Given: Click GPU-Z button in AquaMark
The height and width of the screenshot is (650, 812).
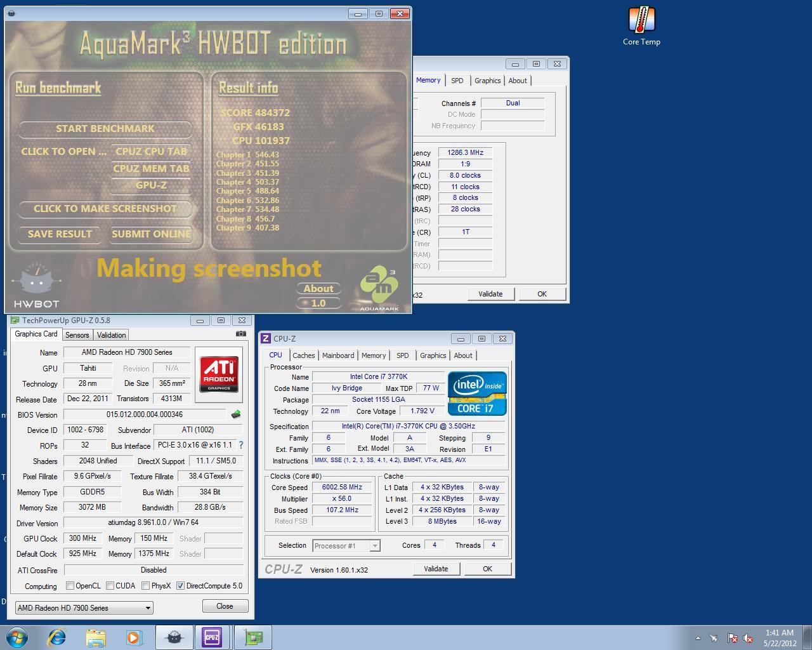Looking at the screenshot, I should (x=151, y=185).
